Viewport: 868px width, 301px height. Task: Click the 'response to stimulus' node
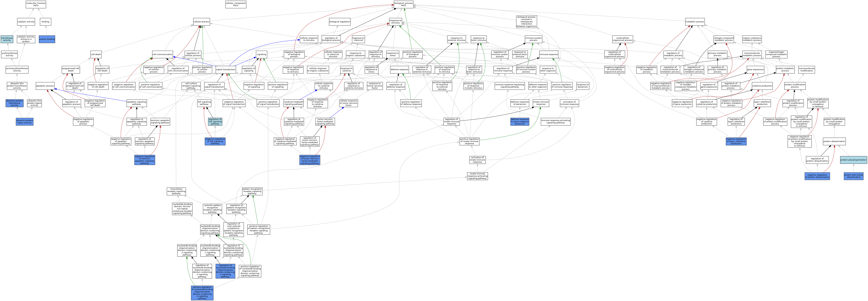coord(396,22)
